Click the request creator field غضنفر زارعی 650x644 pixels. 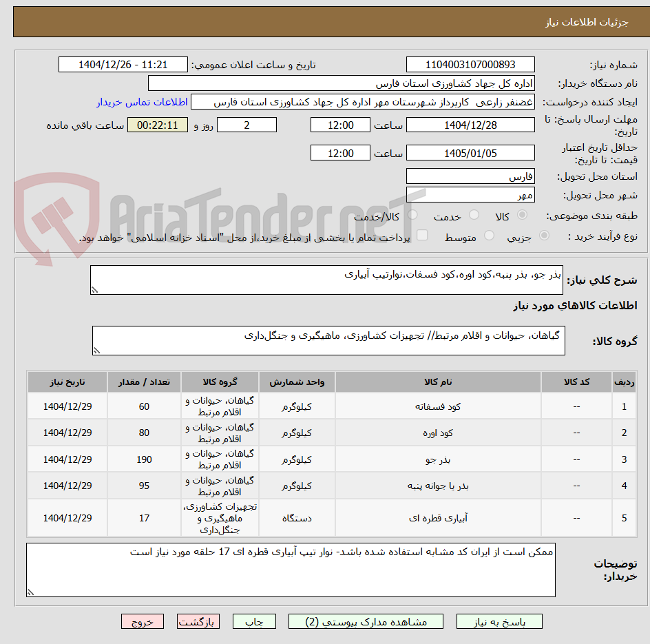(363, 102)
